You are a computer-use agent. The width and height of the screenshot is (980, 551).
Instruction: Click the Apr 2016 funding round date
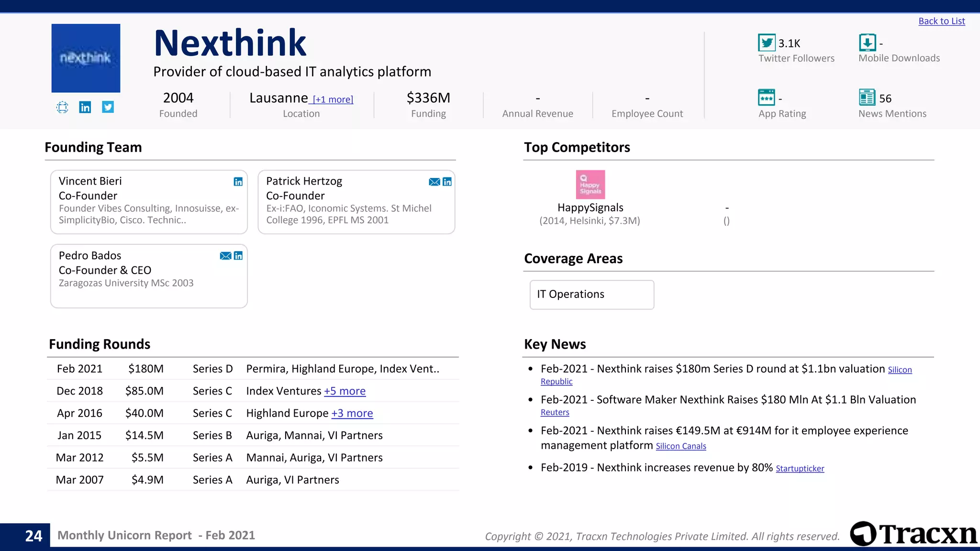point(79,413)
